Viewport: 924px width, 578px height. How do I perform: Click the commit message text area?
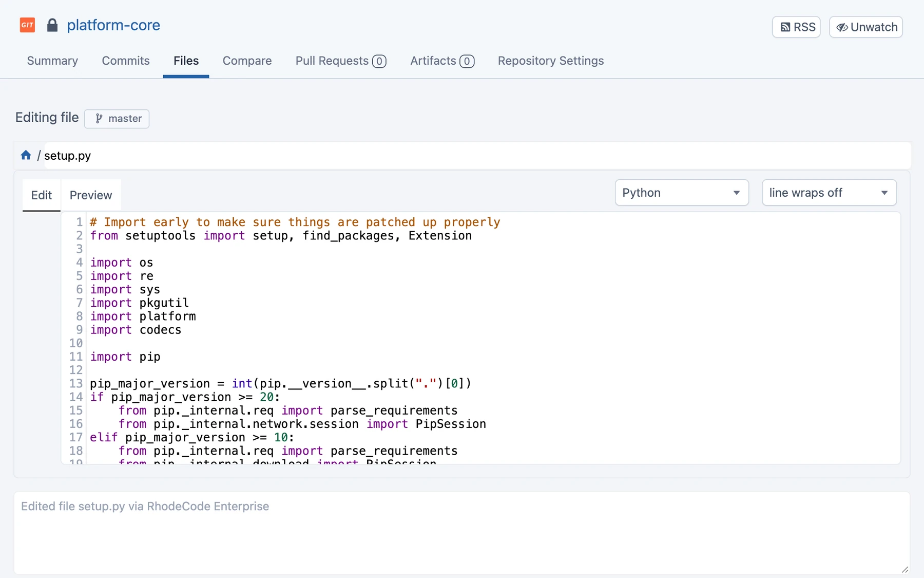[461, 533]
